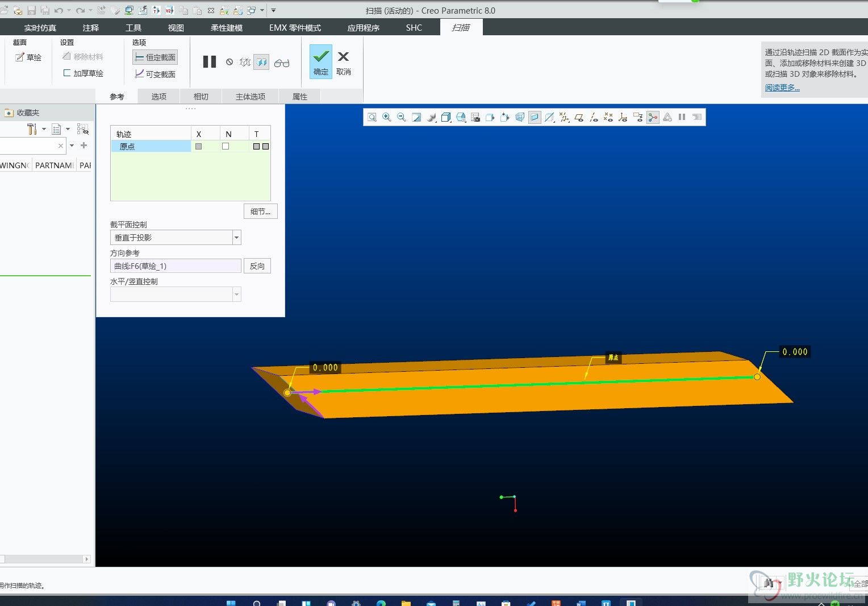The width and height of the screenshot is (868, 606).
Task: Open the 属性 panel tab
Action: pyautogui.click(x=300, y=97)
